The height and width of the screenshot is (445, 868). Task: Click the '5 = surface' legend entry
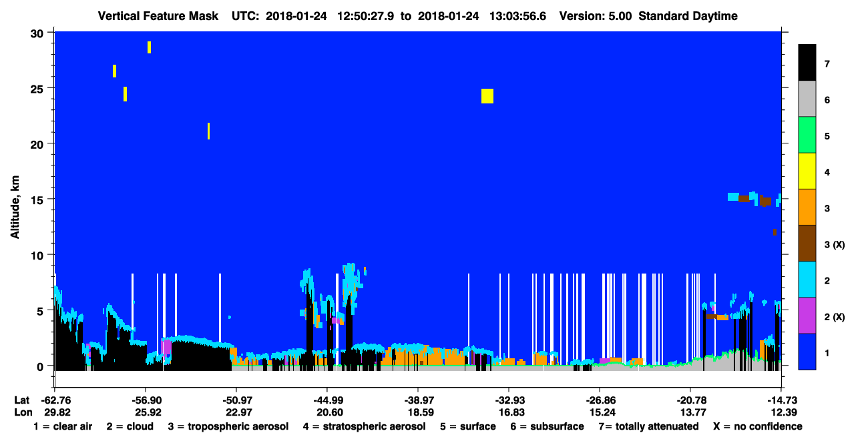468,426
